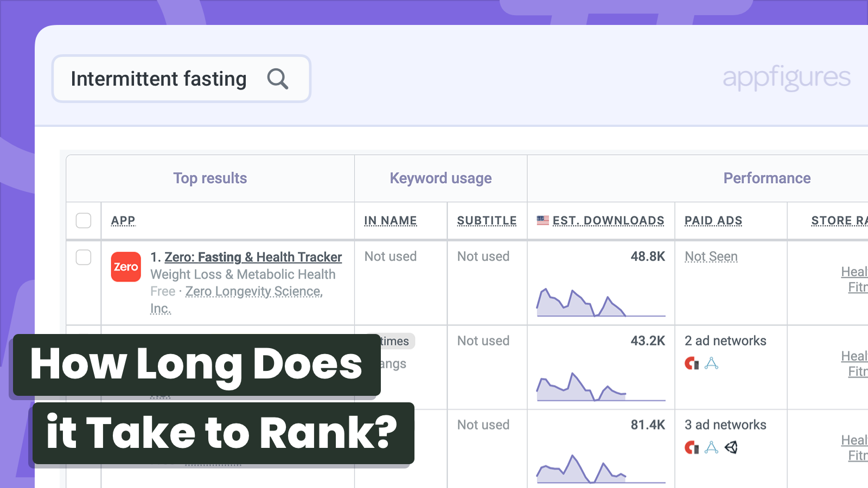Click the Performance section header
The width and height of the screenshot is (868, 488).
click(767, 178)
